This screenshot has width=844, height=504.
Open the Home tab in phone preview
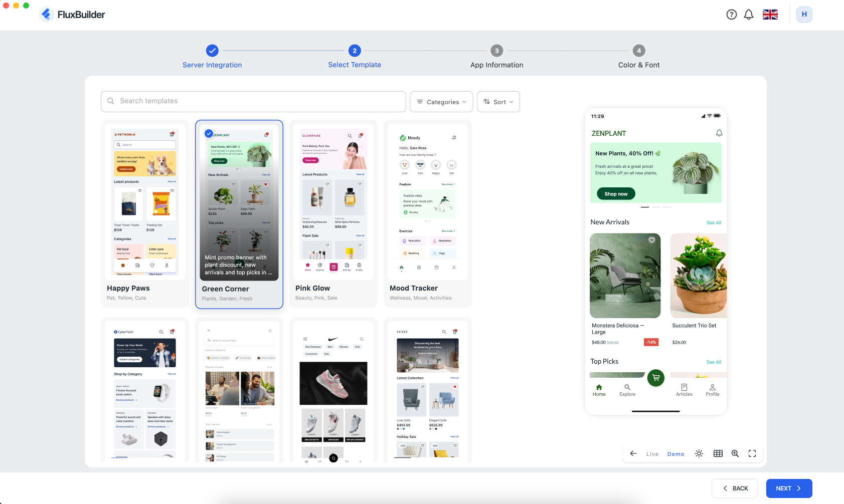(x=599, y=390)
